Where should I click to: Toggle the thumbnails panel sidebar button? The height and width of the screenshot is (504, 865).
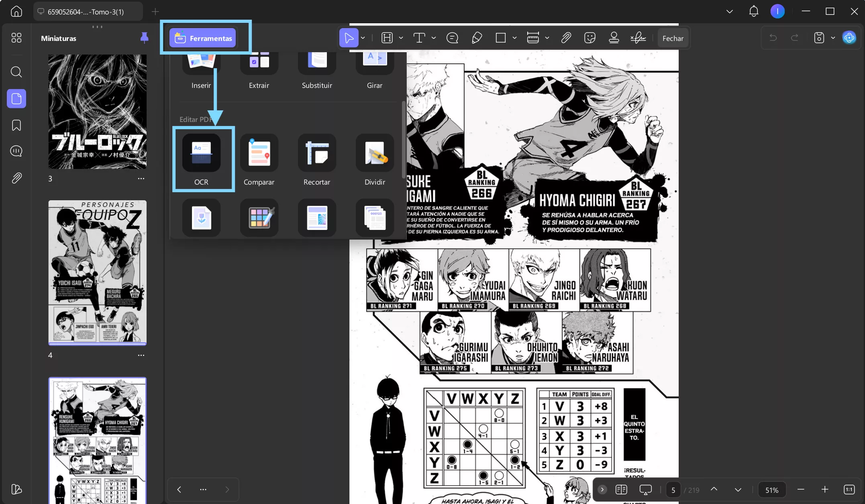[x=16, y=99]
